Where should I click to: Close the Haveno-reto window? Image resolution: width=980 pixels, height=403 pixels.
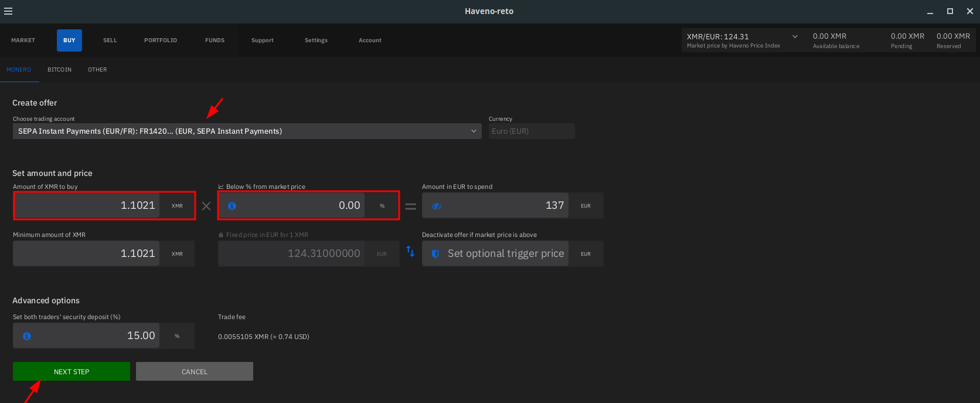(x=970, y=11)
